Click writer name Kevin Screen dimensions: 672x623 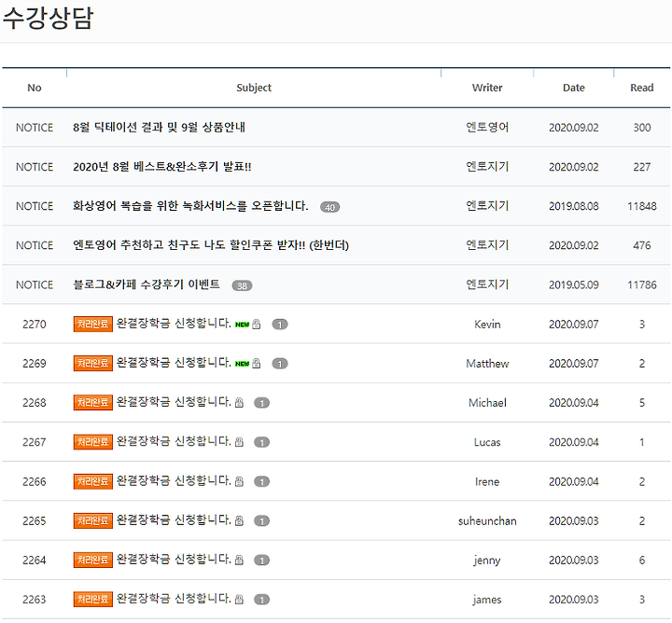487,325
